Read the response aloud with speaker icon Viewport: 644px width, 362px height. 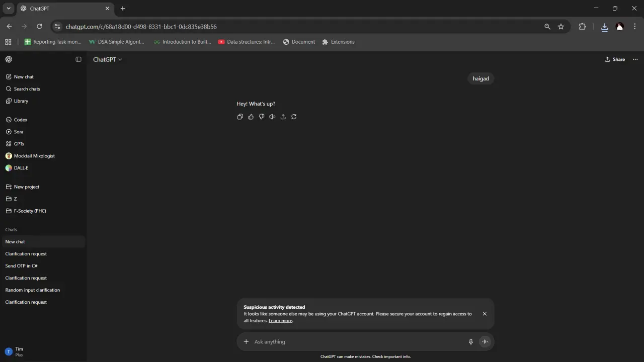pyautogui.click(x=272, y=117)
